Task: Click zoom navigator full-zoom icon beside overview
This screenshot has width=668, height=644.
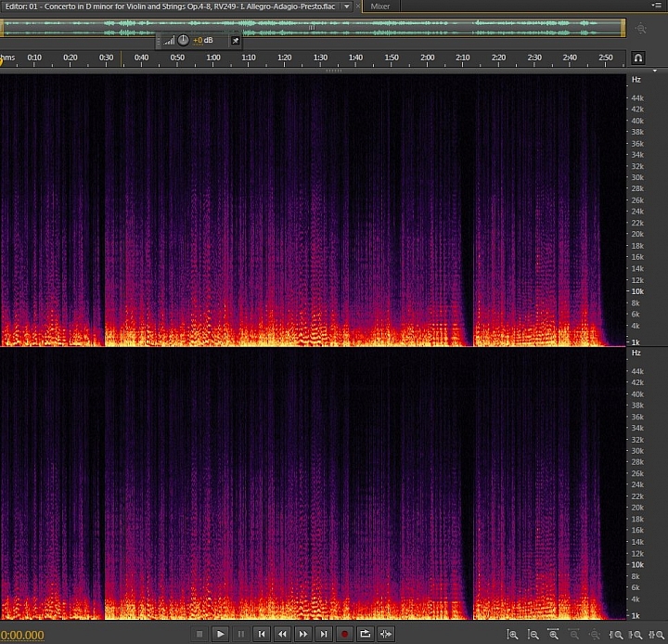Action: coord(640,29)
